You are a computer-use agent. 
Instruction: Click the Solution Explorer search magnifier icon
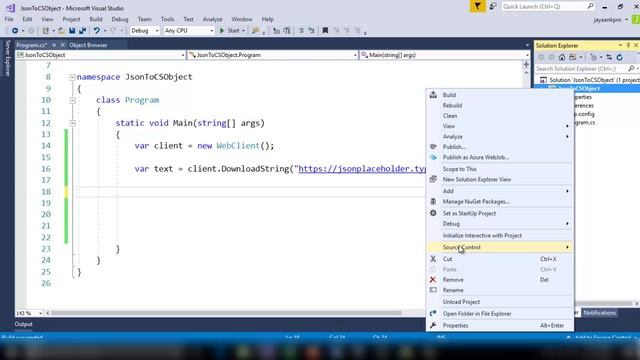coord(631,69)
